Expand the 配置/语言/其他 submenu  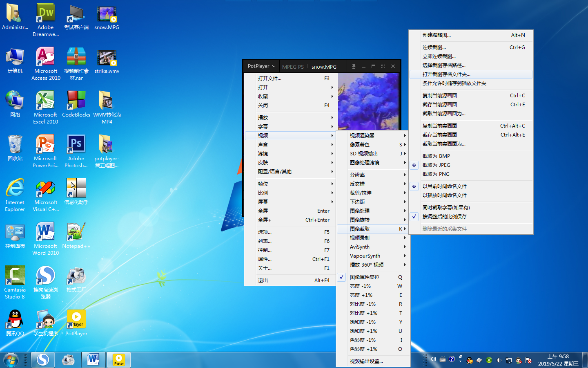290,172
